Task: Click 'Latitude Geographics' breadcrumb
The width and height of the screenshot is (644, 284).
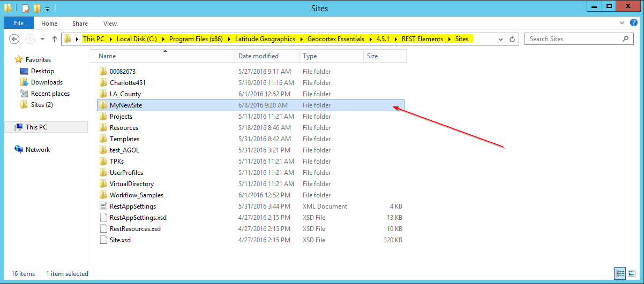Action: click(265, 39)
